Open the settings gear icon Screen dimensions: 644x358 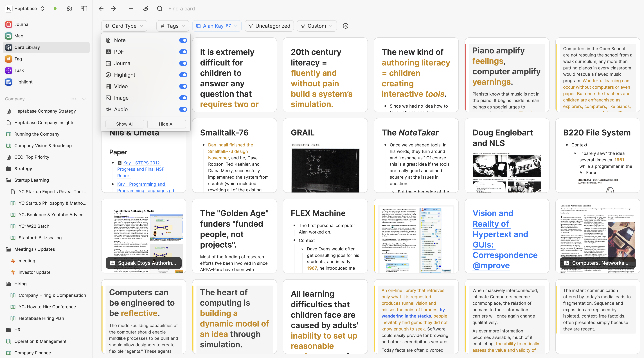69,9
